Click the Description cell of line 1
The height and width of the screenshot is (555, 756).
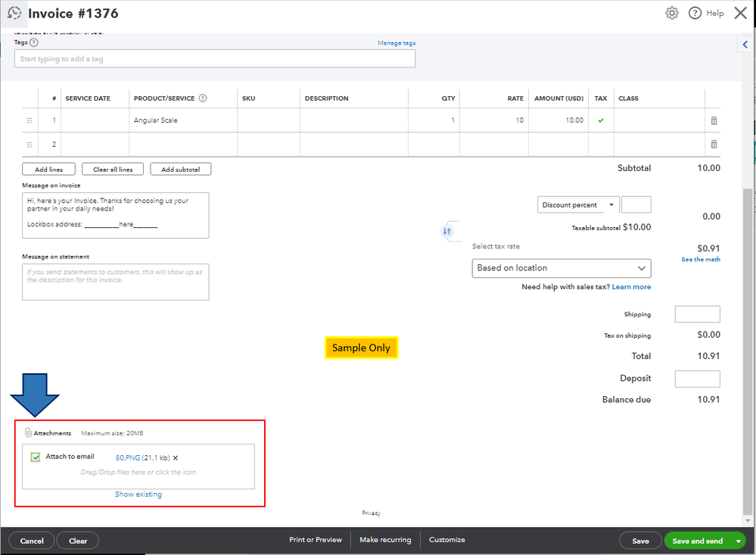[354, 120]
